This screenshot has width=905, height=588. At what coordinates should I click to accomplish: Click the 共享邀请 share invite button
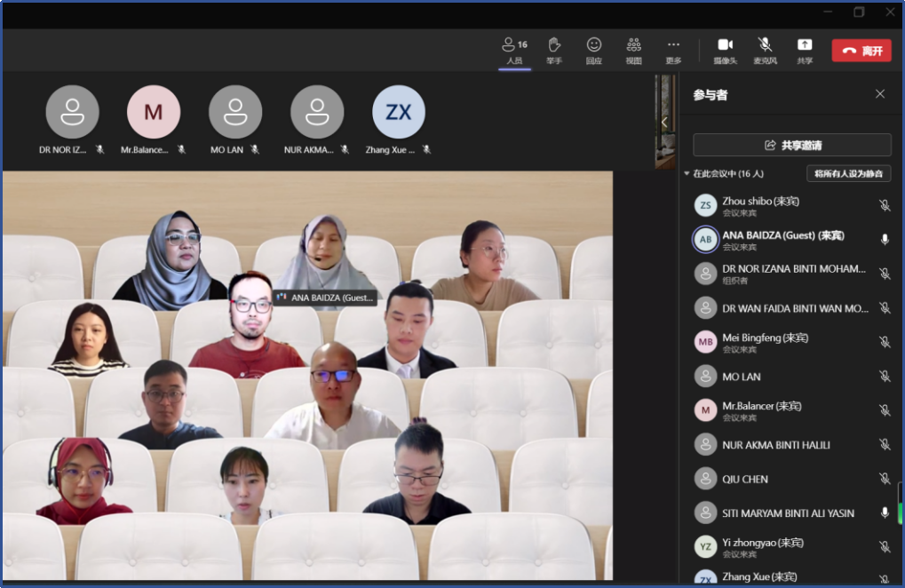[791, 145]
